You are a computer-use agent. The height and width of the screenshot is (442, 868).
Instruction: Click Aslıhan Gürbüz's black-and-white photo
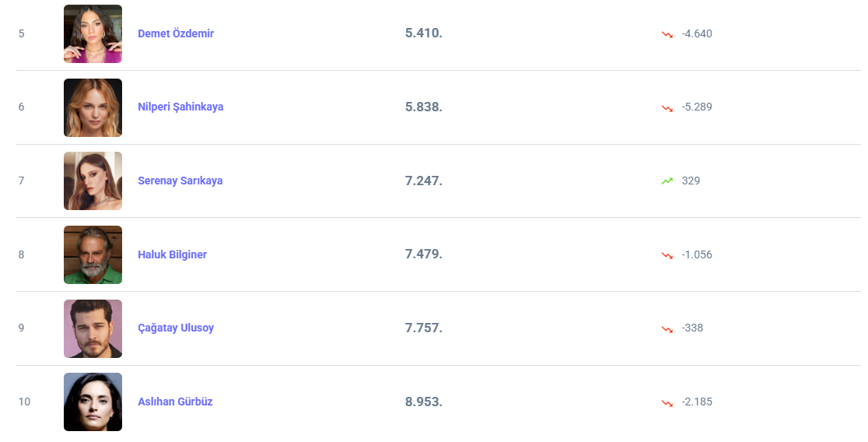coord(93,402)
